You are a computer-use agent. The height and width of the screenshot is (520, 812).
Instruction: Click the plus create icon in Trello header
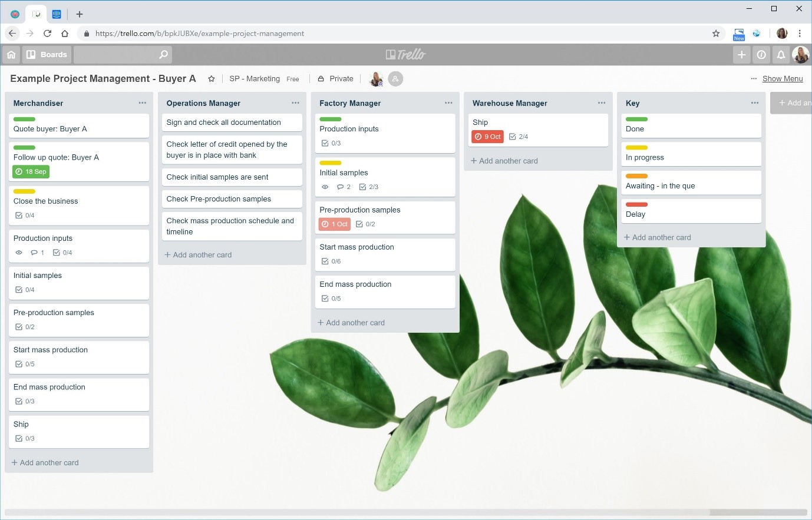[x=742, y=55]
